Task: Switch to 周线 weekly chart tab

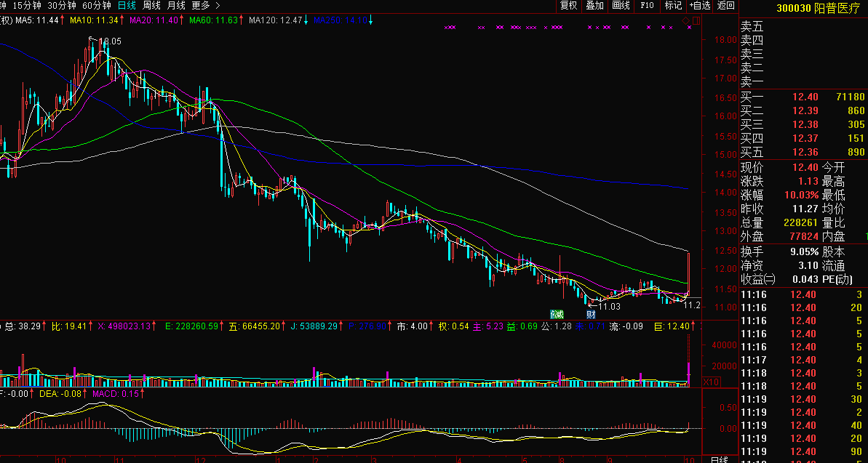Action: 151,6
